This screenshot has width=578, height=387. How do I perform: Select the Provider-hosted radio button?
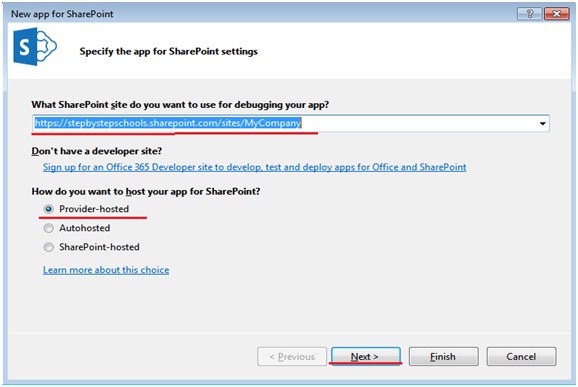(x=48, y=209)
